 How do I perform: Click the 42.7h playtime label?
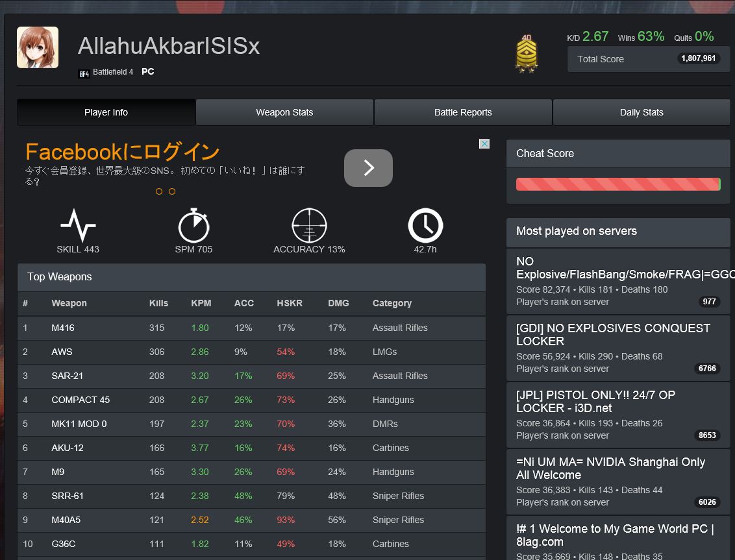click(425, 249)
